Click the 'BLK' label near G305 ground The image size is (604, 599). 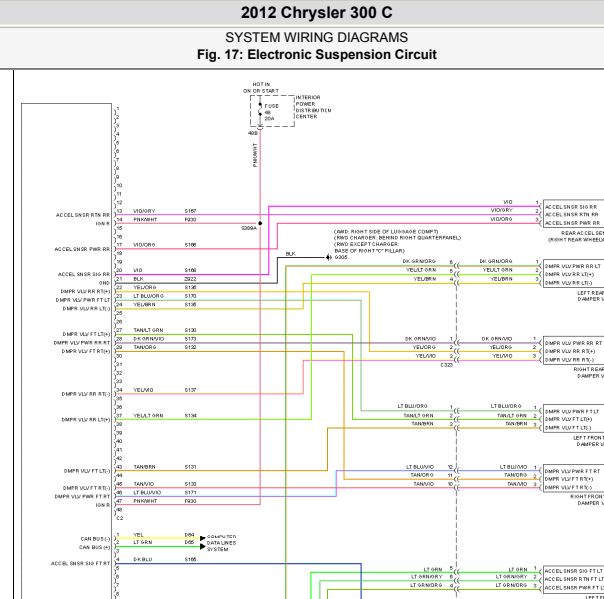(x=290, y=254)
